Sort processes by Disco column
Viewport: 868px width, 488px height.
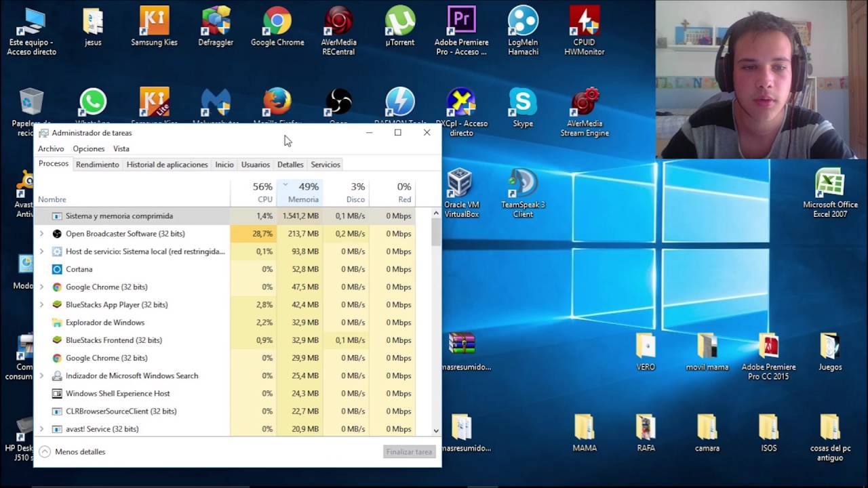tap(346, 192)
